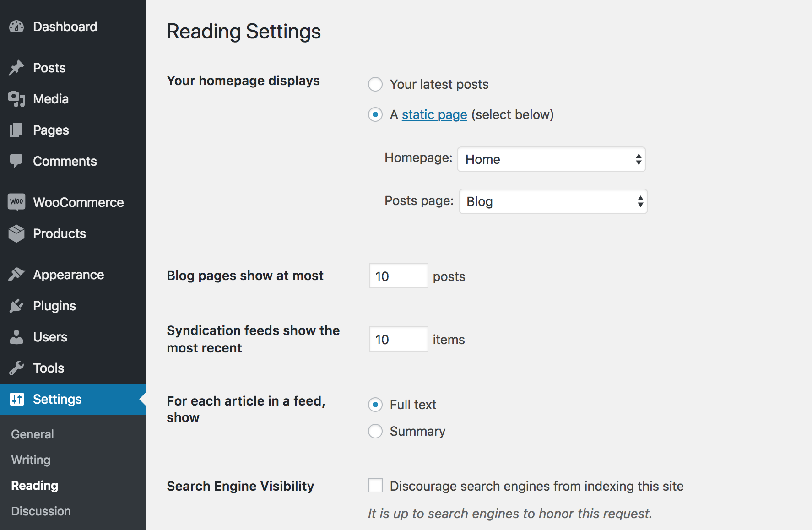Open the General settings submenu item
The width and height of the screenshot is (812, 530).
(32, 434)
